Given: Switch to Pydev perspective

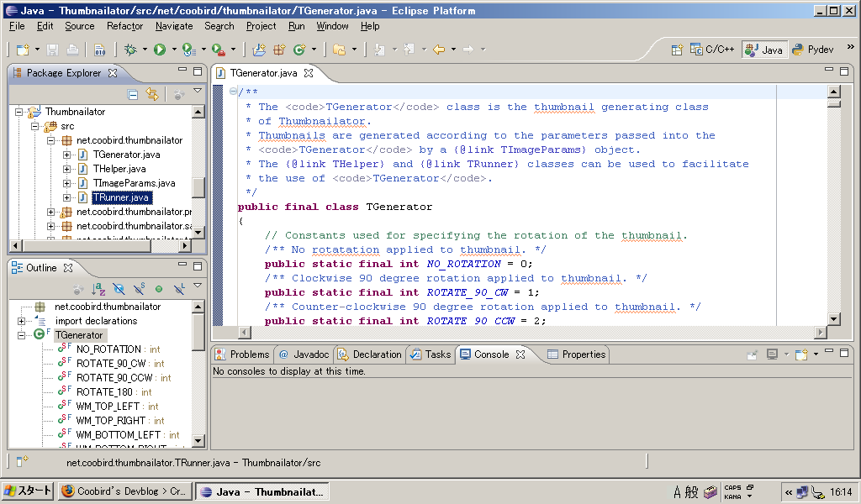Looking at the screenshot, I should (813, 50).
